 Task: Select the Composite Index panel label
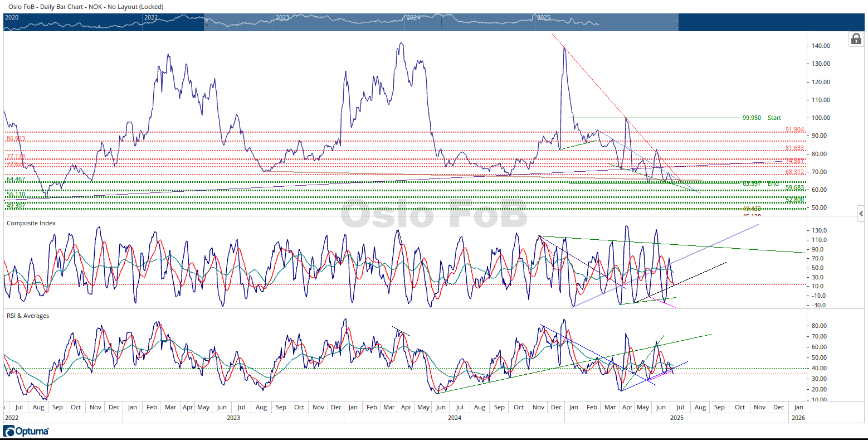pyautogui.click(x=31, y=223)
